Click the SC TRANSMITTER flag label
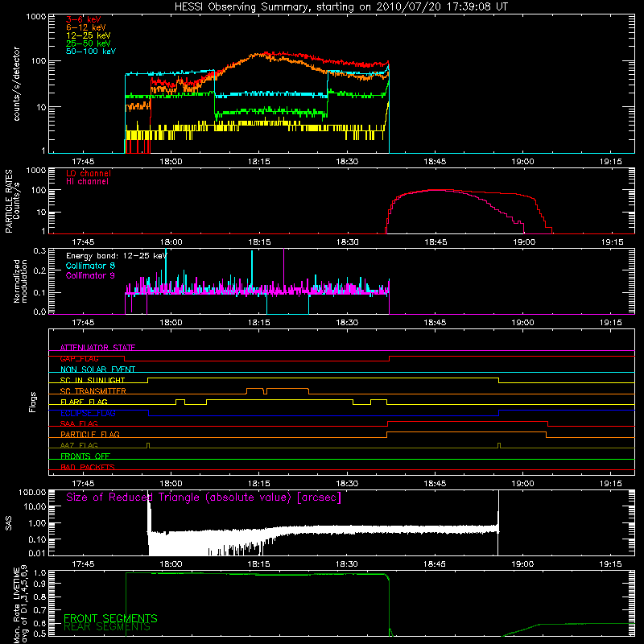The image size is (644, 644). [x=93, y=391]
